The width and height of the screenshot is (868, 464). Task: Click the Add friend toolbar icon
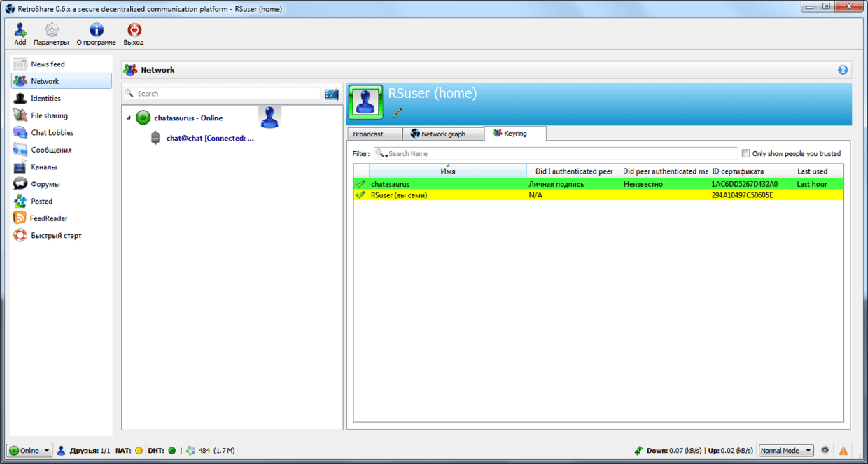20,30
